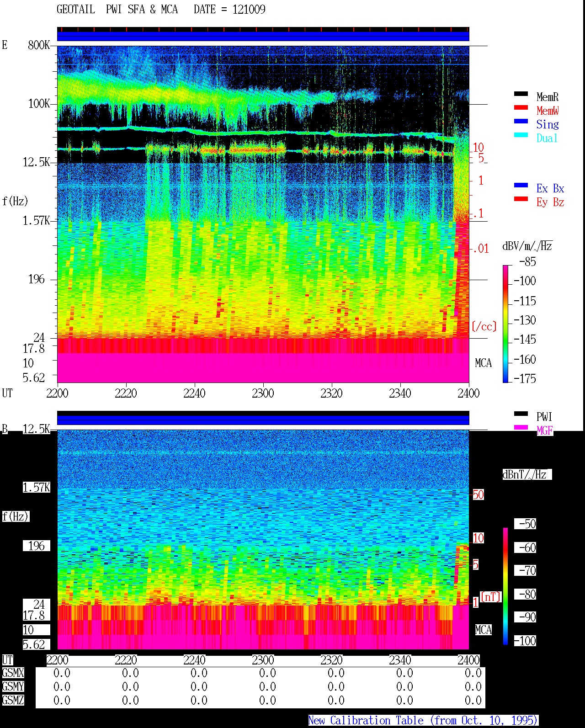Select the magenta MGF legend swatch
This screenshot has width=585, height=728.
coord(521,428)
